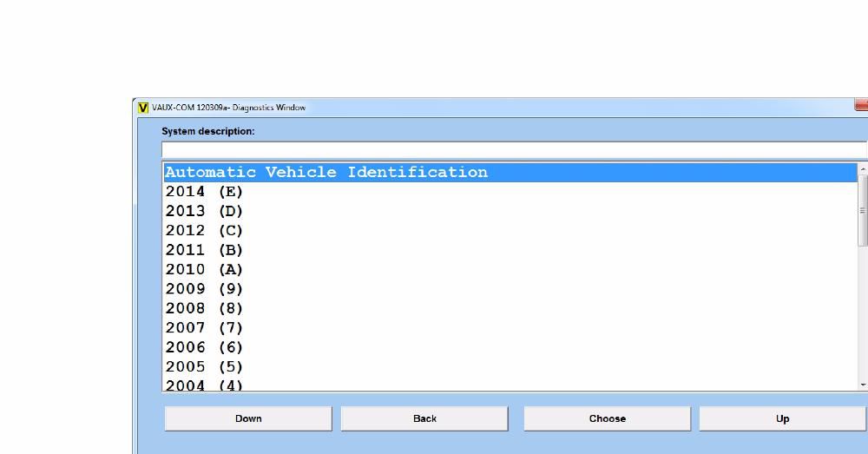The height and width of the screenshot is (454, 868).
Task: Select model year 2008 (8)
Action: coord(205,308)
